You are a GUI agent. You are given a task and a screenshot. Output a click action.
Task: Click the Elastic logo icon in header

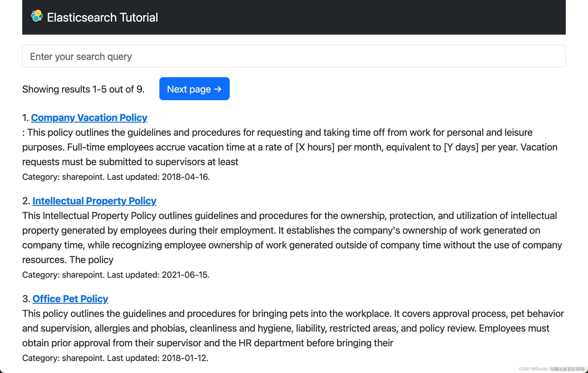[37, 16]
